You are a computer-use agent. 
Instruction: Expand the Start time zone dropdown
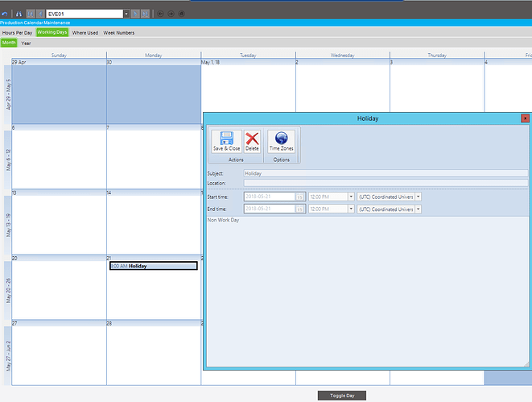point(418,197)
